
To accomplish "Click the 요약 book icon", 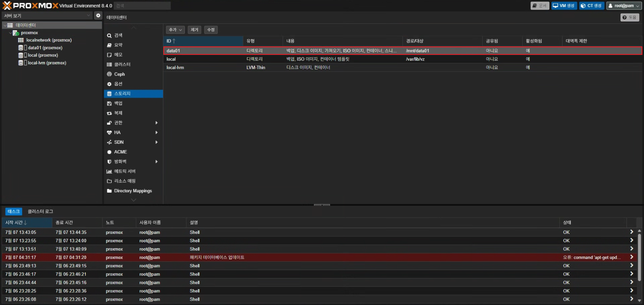I will (x=109, y=45).
